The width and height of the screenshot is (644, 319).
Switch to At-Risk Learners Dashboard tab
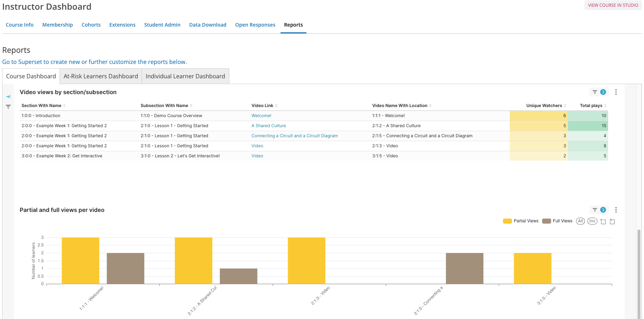[101, 76]
